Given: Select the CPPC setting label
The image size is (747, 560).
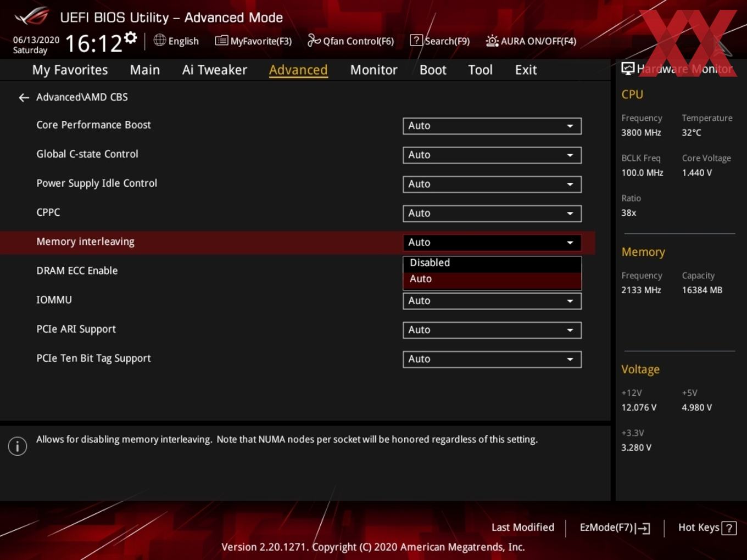Looking at the screenshot, I should (x=48, y=212).
